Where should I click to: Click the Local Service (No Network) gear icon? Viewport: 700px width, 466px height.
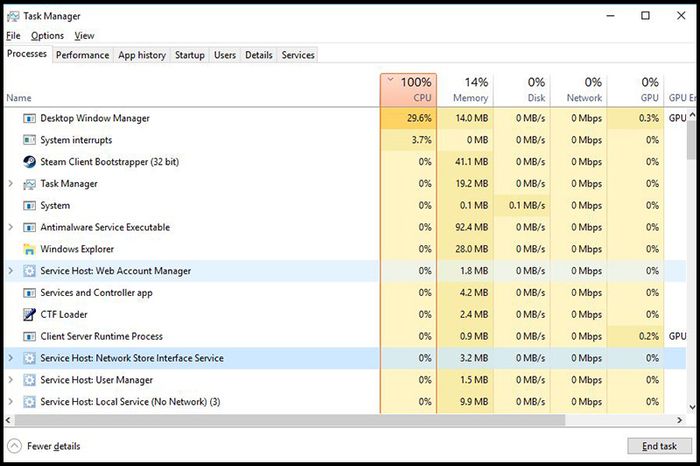[x=29, y=402]
